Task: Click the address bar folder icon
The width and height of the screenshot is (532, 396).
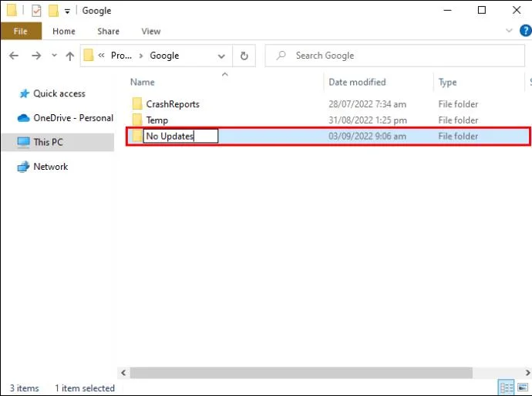Action: click(x=89, y=56)
